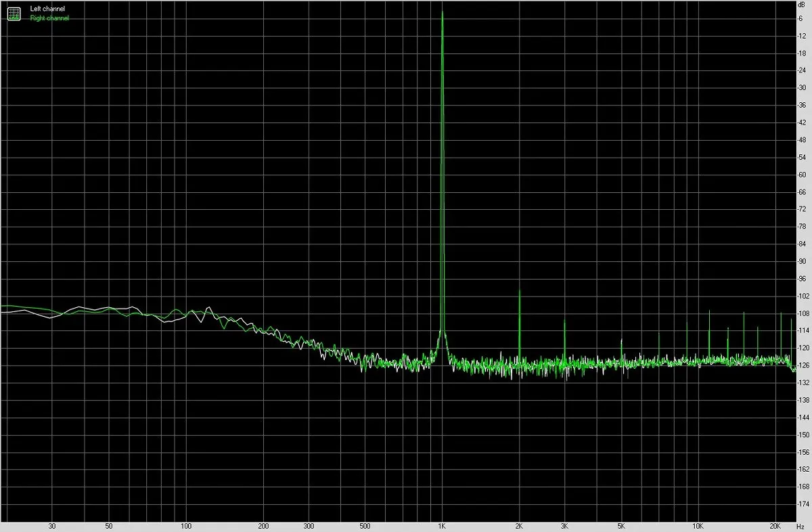Screen dimensions: 812x532
Task: Click the 500 frequency axis label
Action: (365, 525)
